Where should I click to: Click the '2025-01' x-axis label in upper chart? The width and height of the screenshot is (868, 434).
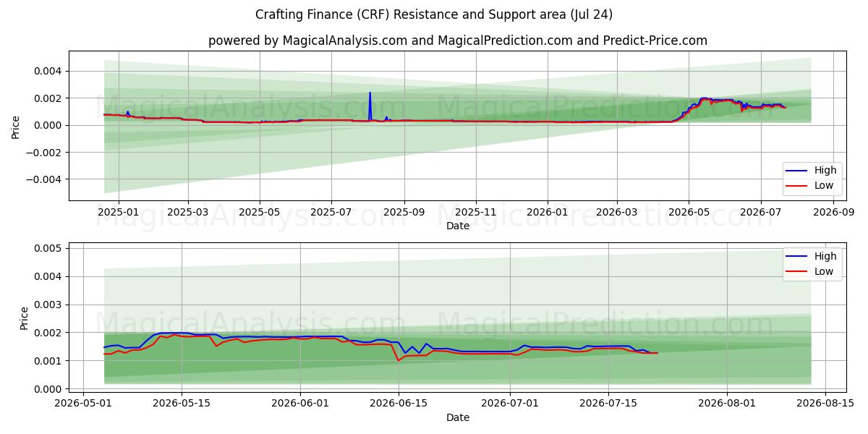coord(118,212)
